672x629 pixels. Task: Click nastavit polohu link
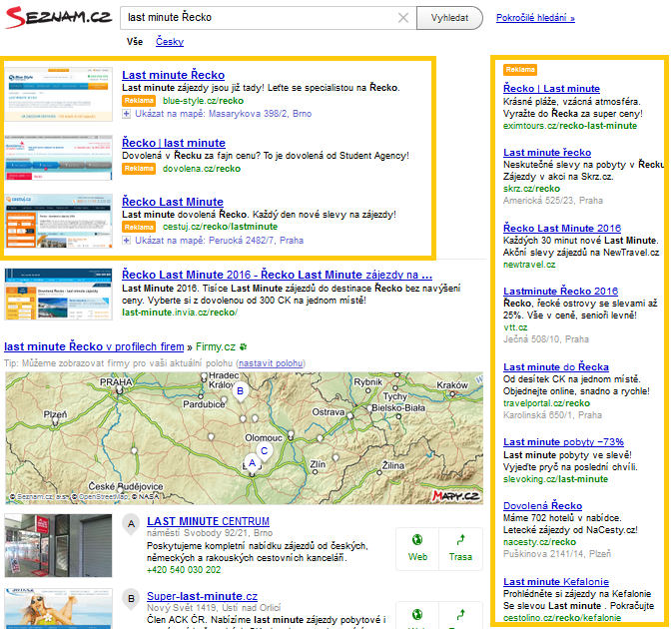[271, 363]
